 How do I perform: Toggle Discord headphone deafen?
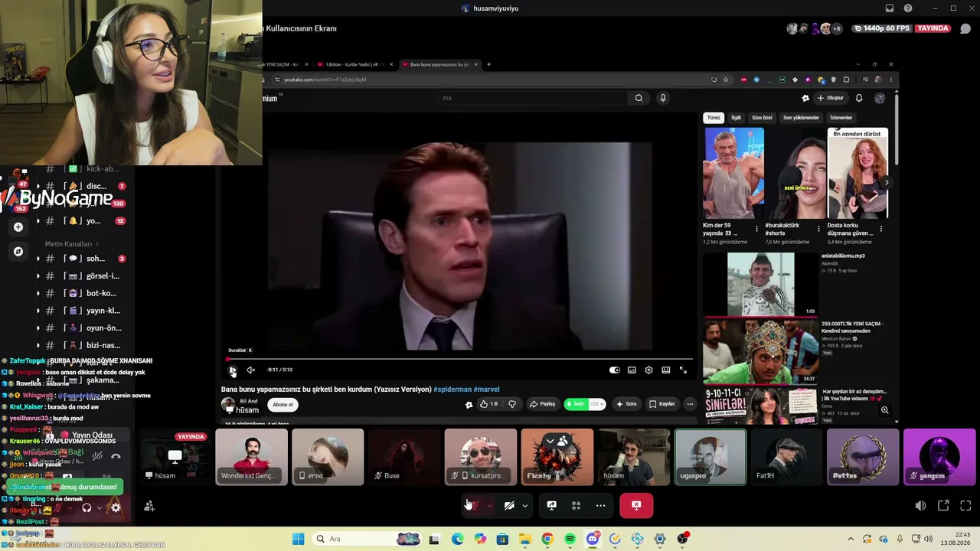[87, 507]
